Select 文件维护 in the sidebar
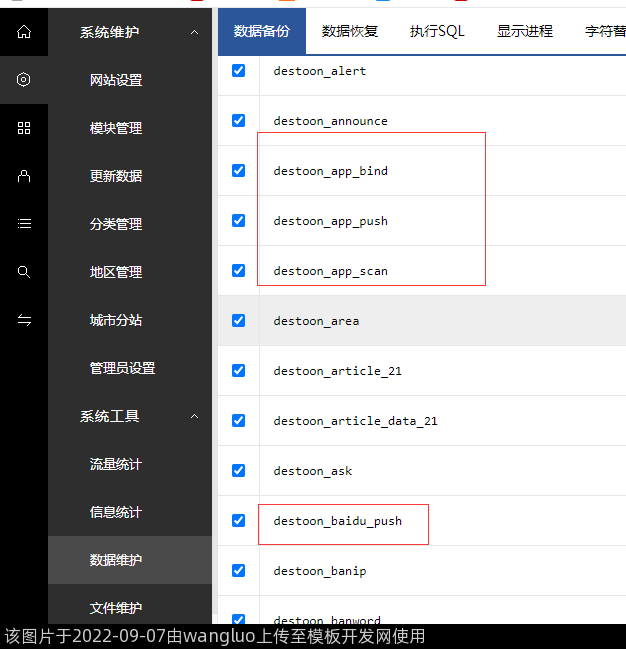The width and height of the screenshot is (626, 649). tap(116, 608)
